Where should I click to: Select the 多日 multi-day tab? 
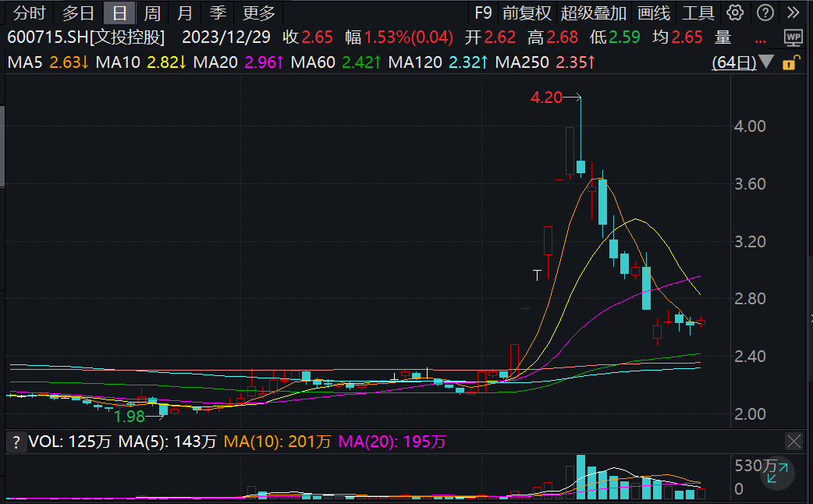(78, 12)
